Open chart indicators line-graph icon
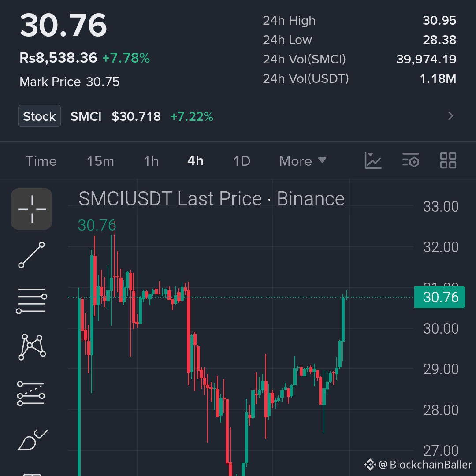The width and height of the screenshot is (476, 476). tap(373, 160)
